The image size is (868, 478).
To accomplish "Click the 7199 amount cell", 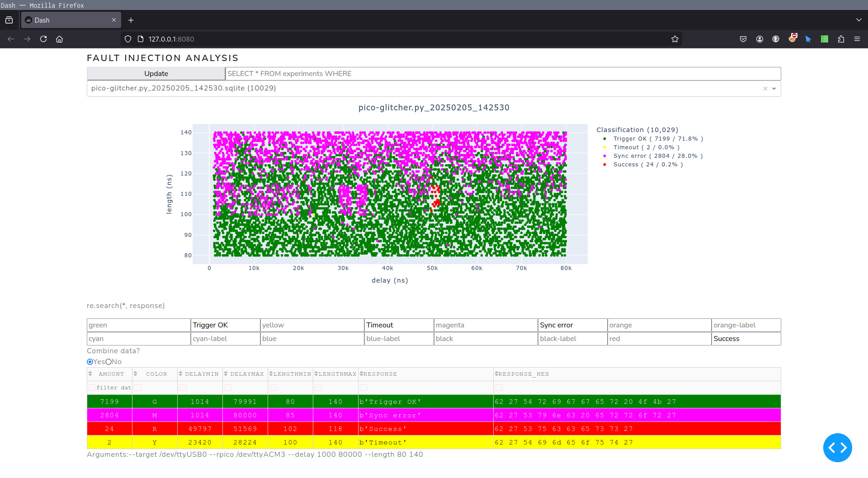I will coord(109,402).
